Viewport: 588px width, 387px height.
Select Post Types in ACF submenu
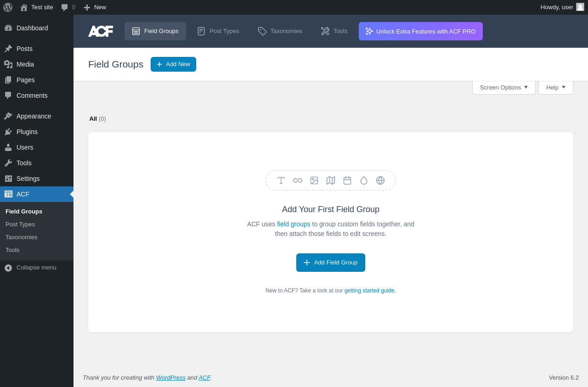pyautogui.click(x=20, y=224)
